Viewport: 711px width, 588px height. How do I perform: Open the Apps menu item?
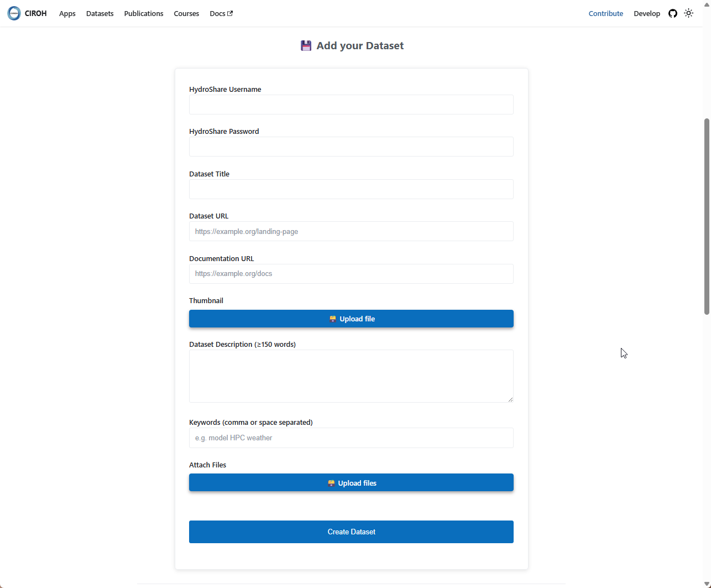coord(67,13)
